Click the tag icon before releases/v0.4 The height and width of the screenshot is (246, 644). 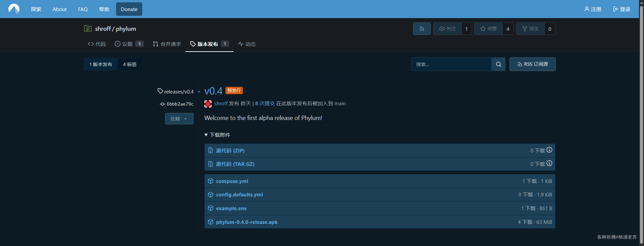pyautogui.click(x=160, y=91)
